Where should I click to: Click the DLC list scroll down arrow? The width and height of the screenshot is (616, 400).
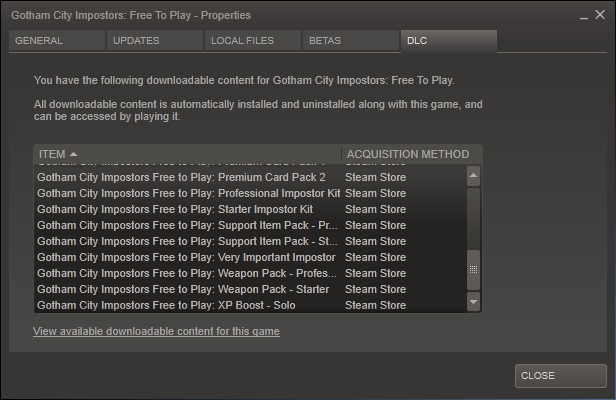click(473, 302)
